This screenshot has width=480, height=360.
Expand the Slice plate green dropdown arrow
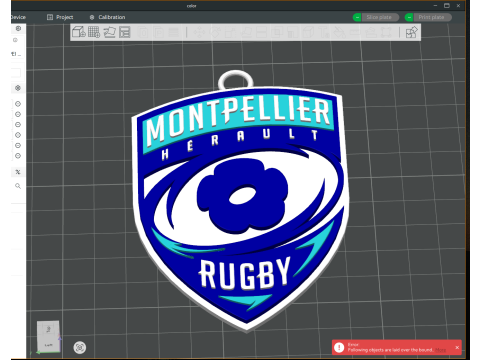[357, 17]
